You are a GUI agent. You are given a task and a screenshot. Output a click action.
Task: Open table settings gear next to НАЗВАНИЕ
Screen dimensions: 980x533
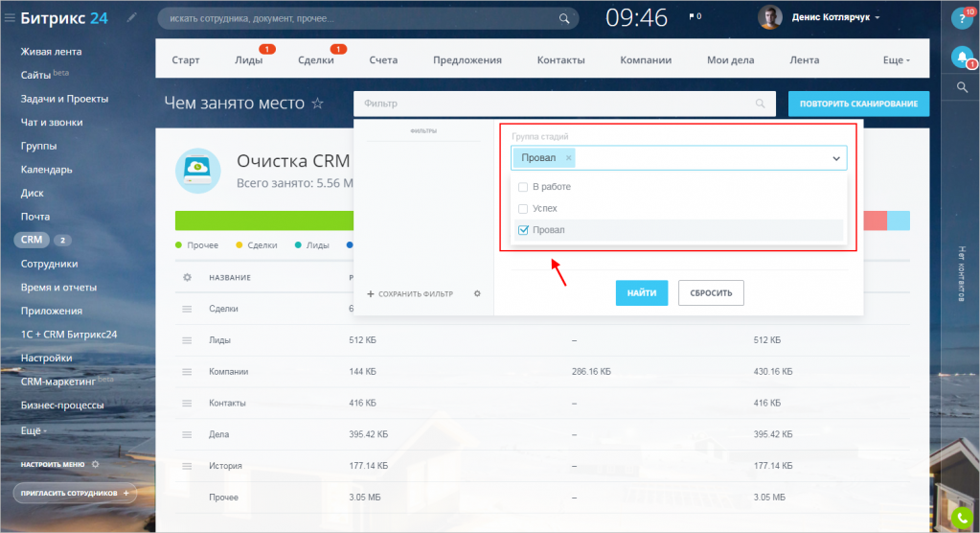(x=187, y=277)
